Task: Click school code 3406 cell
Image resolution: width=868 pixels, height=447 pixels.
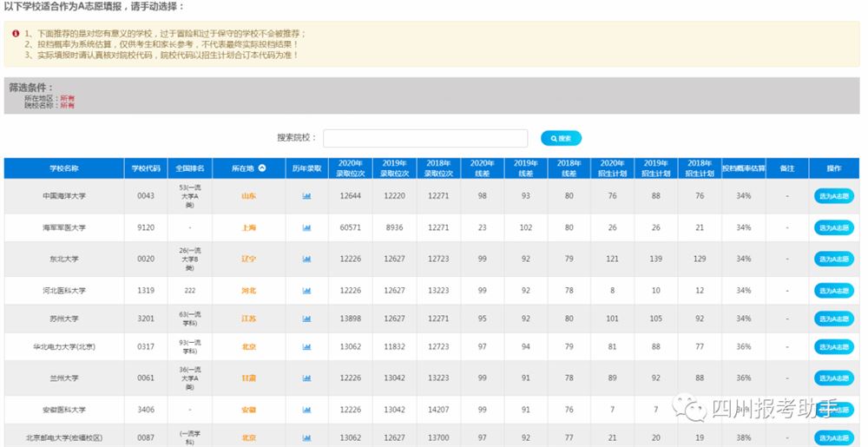Action: point(146,410)
